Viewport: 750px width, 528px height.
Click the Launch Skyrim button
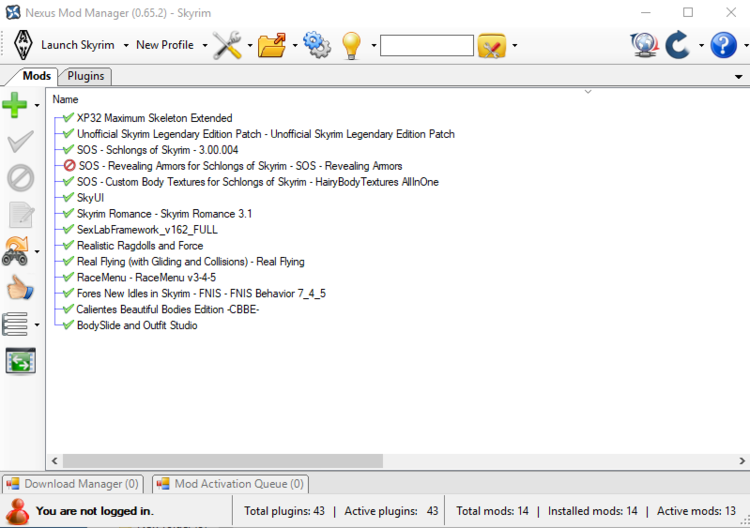77,45
